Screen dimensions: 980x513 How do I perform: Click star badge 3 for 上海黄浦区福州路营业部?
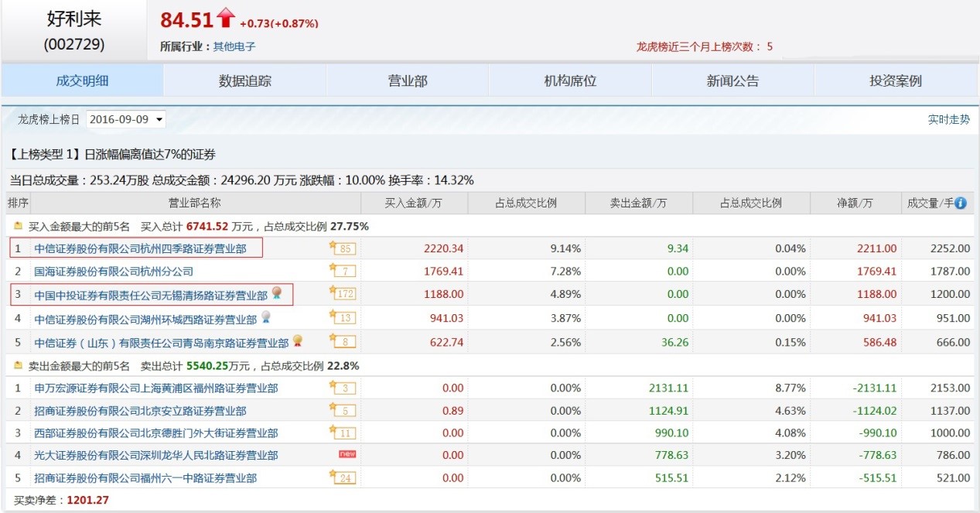[342, 388]
